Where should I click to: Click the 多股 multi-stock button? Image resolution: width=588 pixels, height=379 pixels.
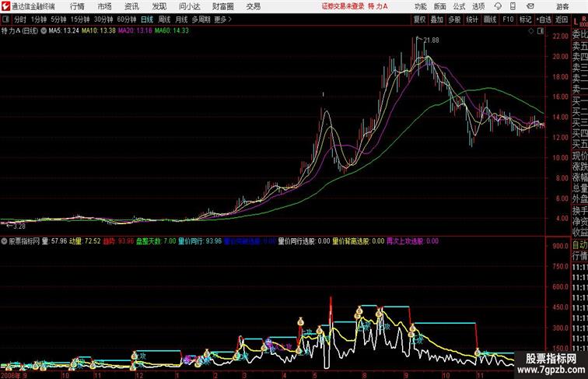[454, 19]
